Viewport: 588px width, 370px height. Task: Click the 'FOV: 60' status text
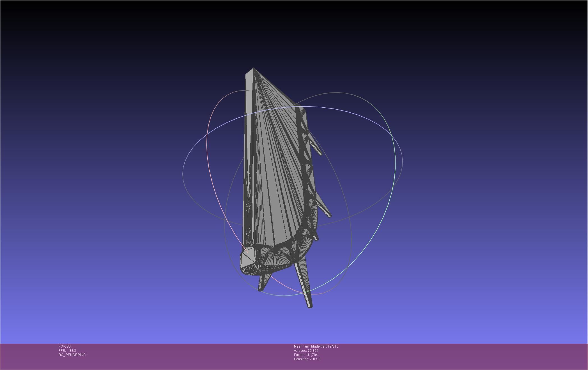point(65,346)
